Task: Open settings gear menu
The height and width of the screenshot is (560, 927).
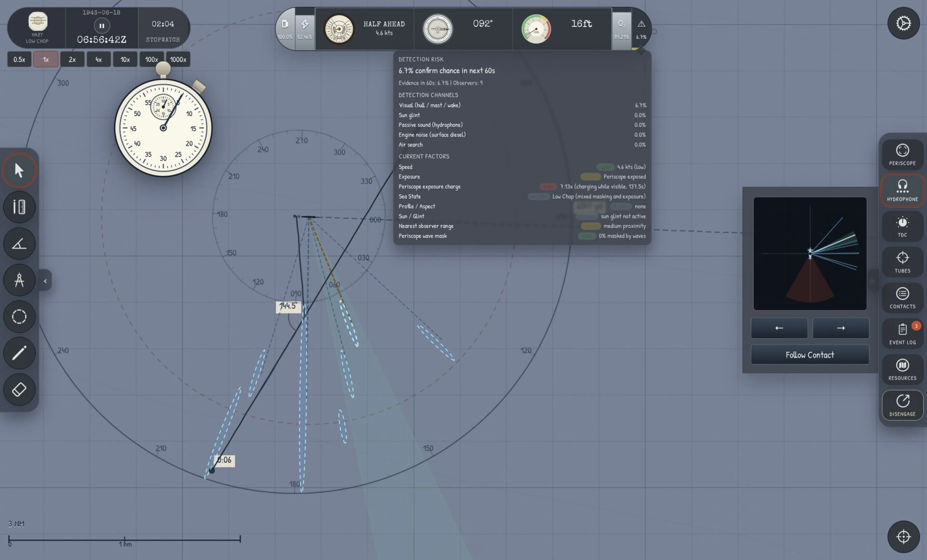Action: pyautogui.click(x=903, y=23)
